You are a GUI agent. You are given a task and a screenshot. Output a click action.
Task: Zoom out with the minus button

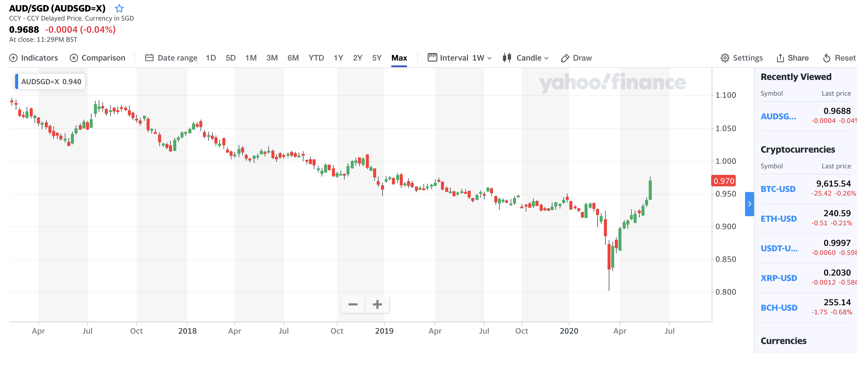pyautogui.click(x=353, y=305)
